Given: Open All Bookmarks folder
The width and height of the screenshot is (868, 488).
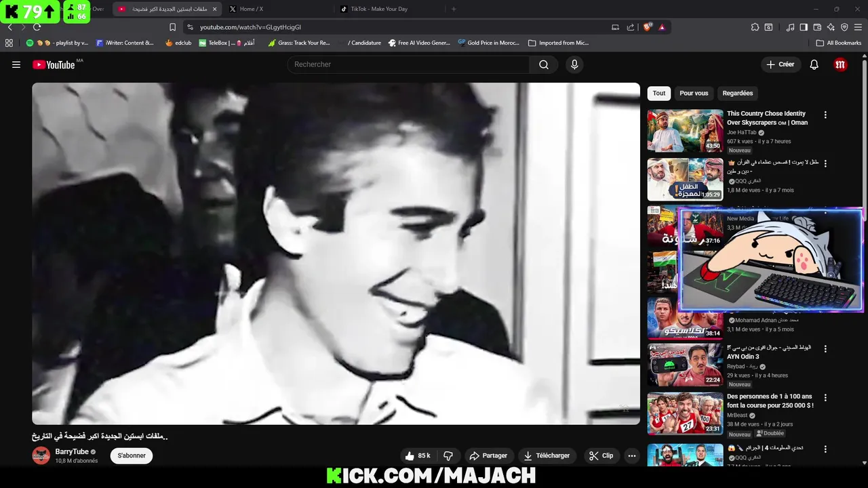Looking at the screenshot, I should 839,43.
